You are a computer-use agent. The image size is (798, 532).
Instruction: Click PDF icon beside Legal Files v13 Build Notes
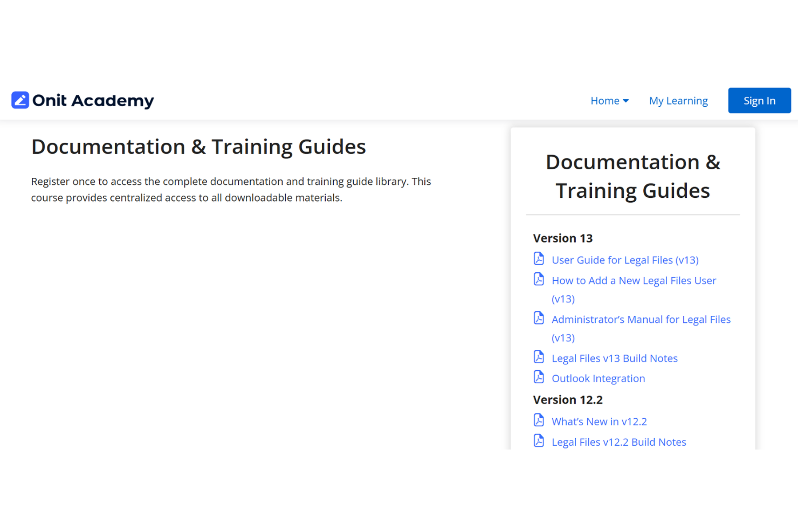[539, 357]
